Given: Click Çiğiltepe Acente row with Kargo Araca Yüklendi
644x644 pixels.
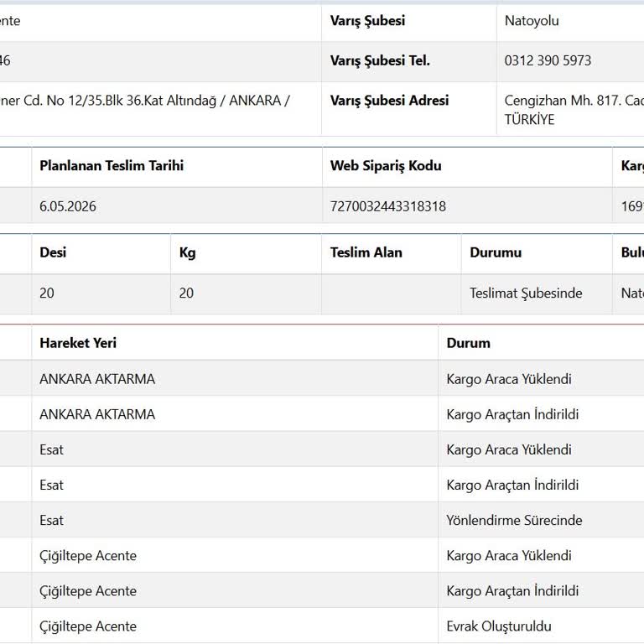Looking at the screenshot, I should pyautogui.click(x=322, y=556).
